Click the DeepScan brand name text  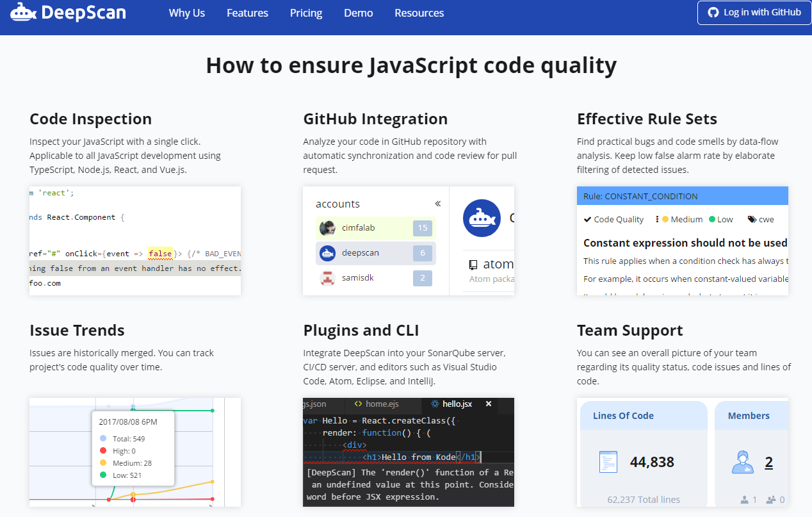(83, 12)
